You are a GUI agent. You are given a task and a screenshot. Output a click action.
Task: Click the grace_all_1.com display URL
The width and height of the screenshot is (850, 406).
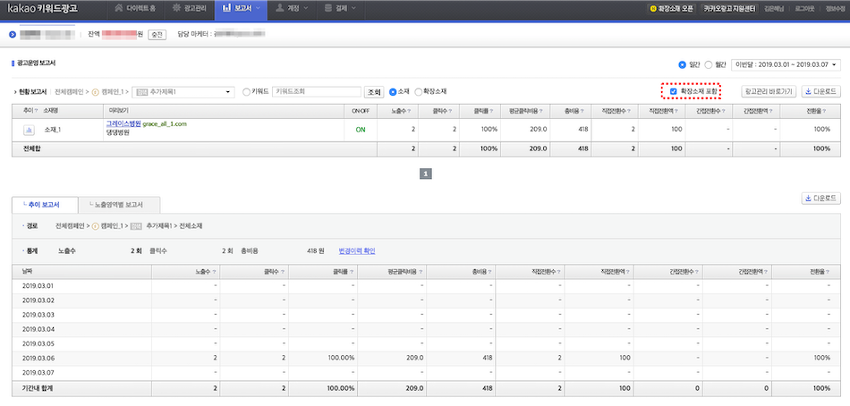point(165,124)
